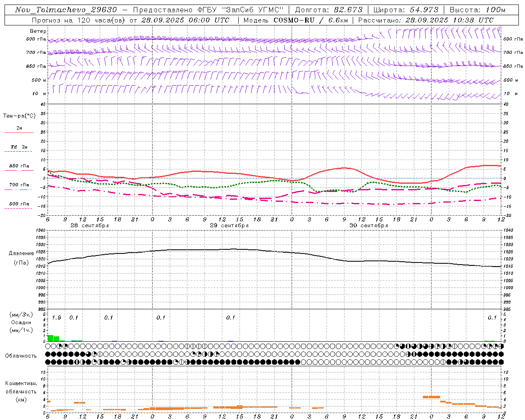
Task: Click the '(мм/3ч.)' precipitation unit label
Action: click(21, 315)
